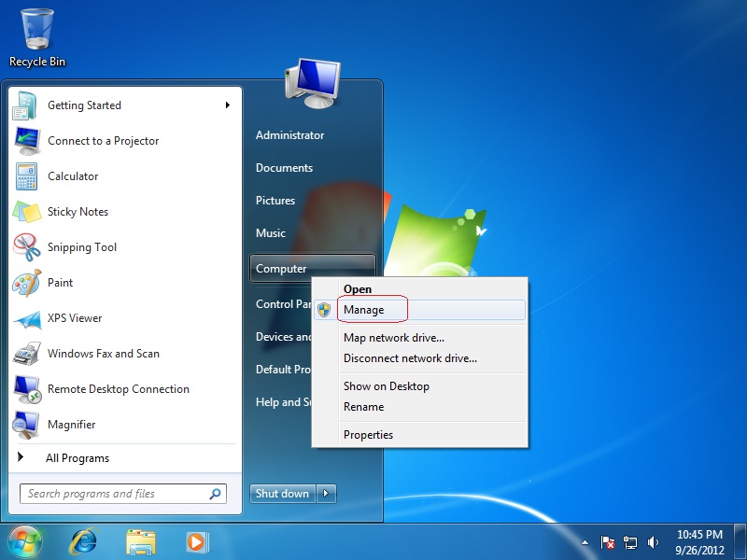Click the network tray icon
This screenshot has height=560, width=747.
tap(630, 542)
